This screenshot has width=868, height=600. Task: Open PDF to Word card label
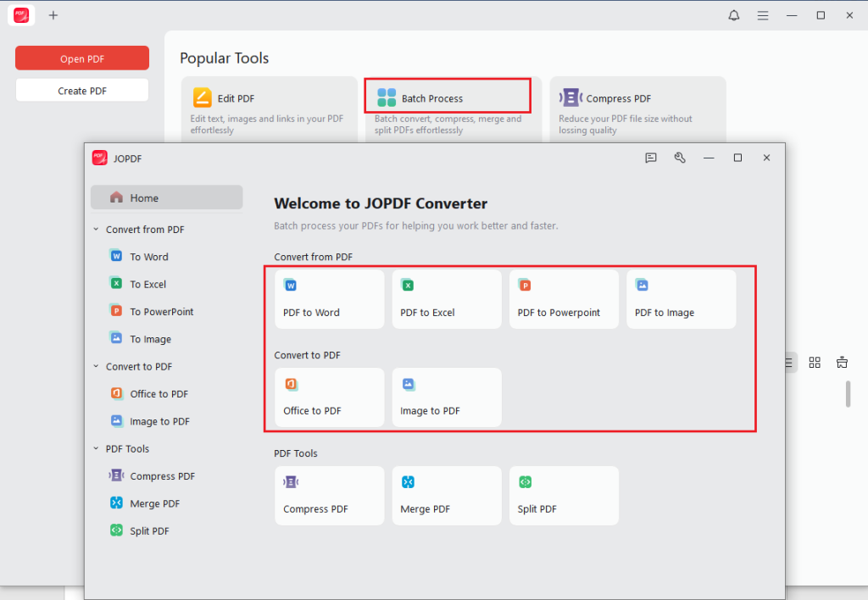click(311, 313)
